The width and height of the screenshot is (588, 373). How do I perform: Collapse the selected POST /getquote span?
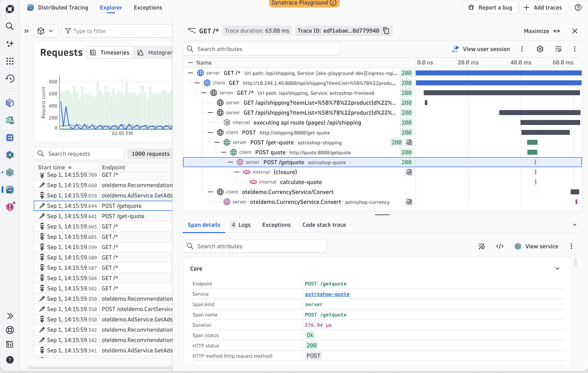tap(230, 162)
